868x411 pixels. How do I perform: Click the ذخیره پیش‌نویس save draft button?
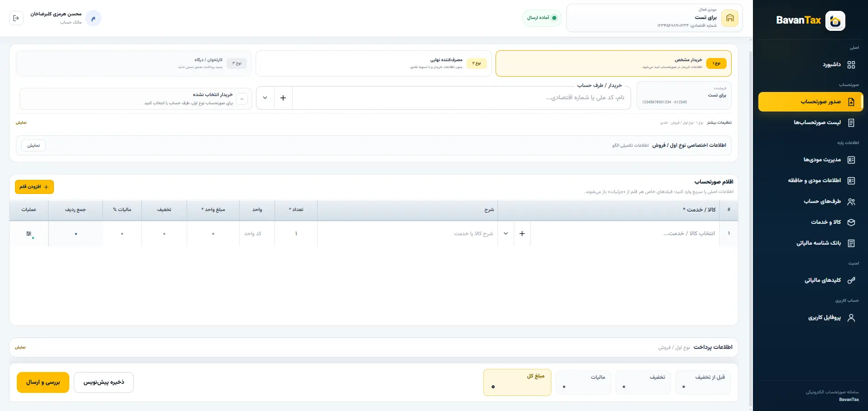tap(104, 382)
